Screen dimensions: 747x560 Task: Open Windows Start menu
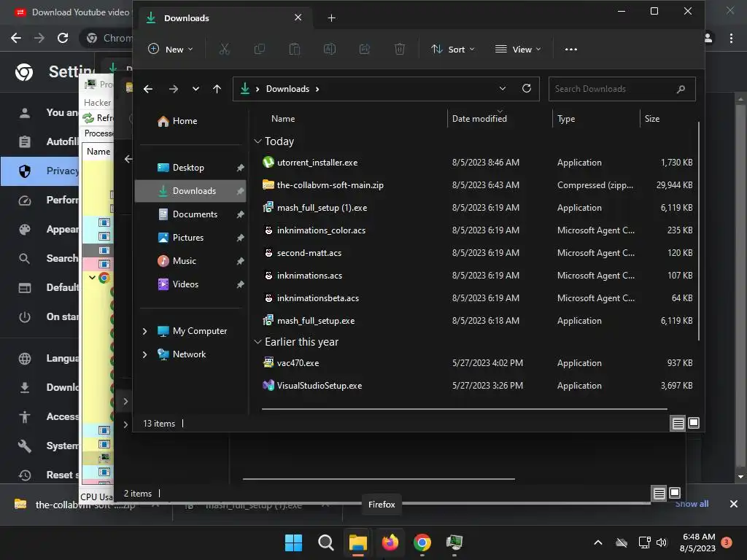[293, 542]
